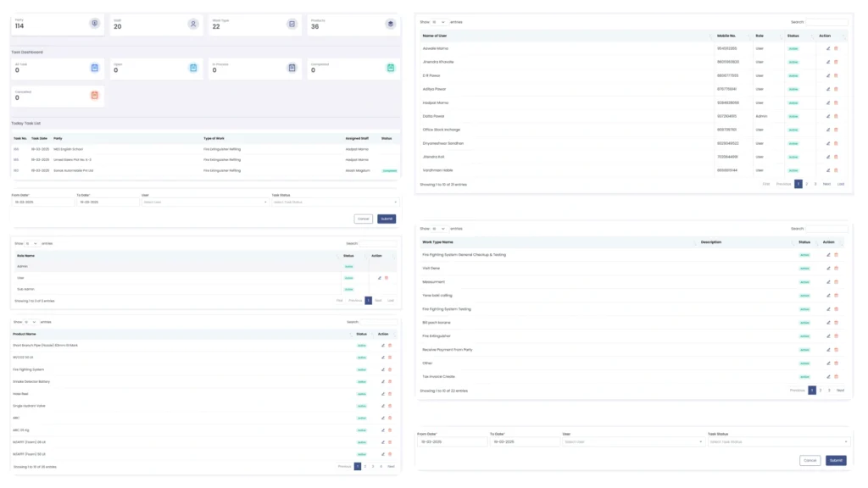This screenshot has height=488, width=868.
Task: Edit the Smoke Detector Battery product
Action: coord(382,382)
